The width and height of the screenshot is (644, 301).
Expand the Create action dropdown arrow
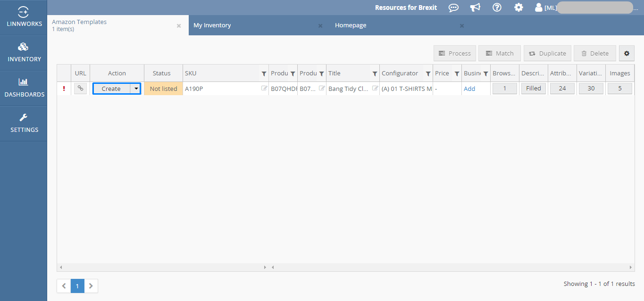[x=136, y=89]
